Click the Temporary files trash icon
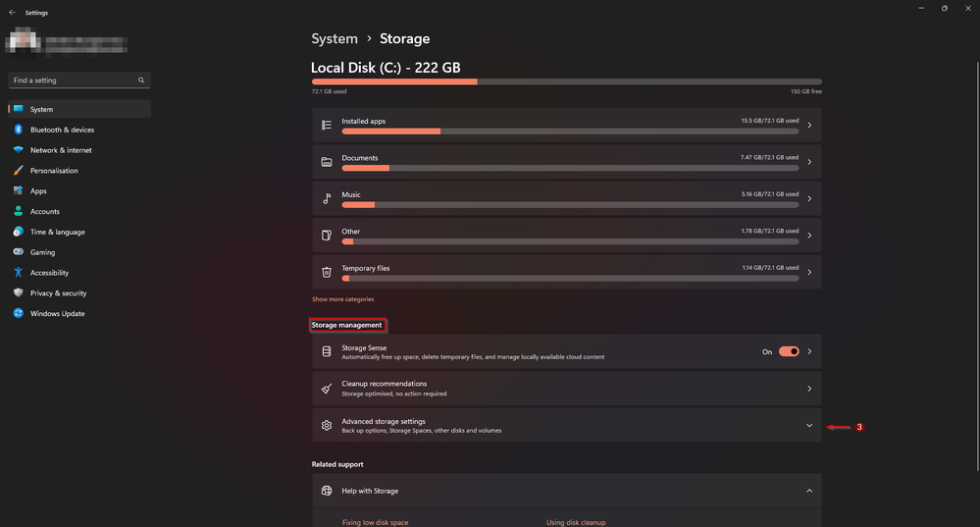Screen dimensions: 980x527 [x=327, y=272]
